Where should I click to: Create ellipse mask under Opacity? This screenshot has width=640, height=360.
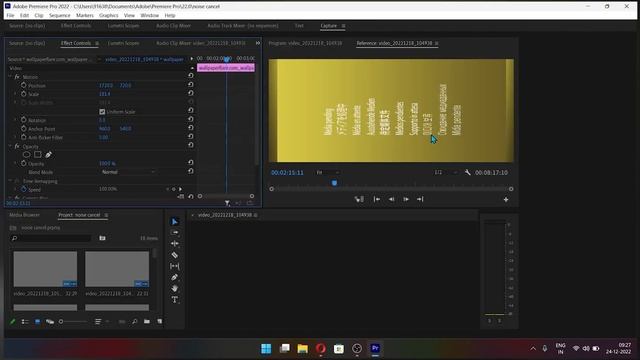(27, 155)
